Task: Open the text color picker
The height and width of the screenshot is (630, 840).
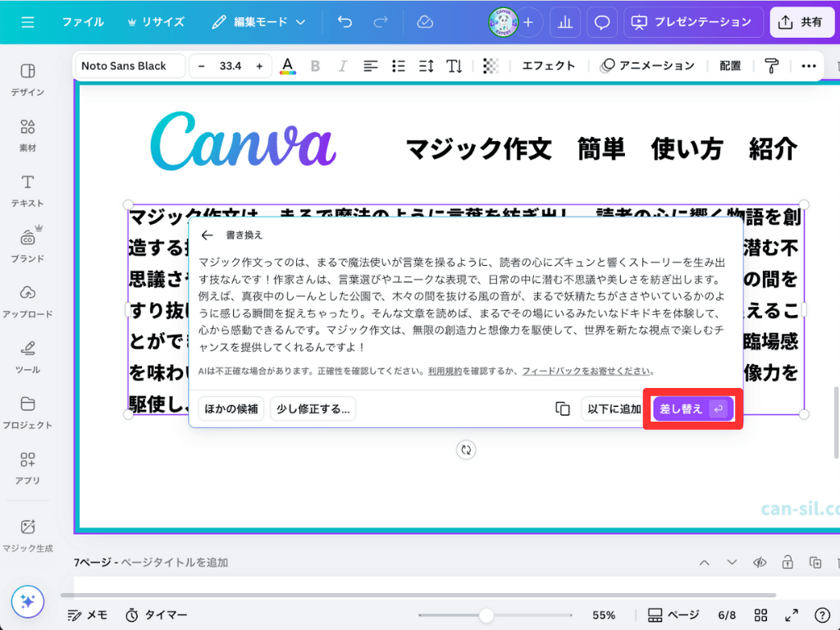Action: click(288, 66)
